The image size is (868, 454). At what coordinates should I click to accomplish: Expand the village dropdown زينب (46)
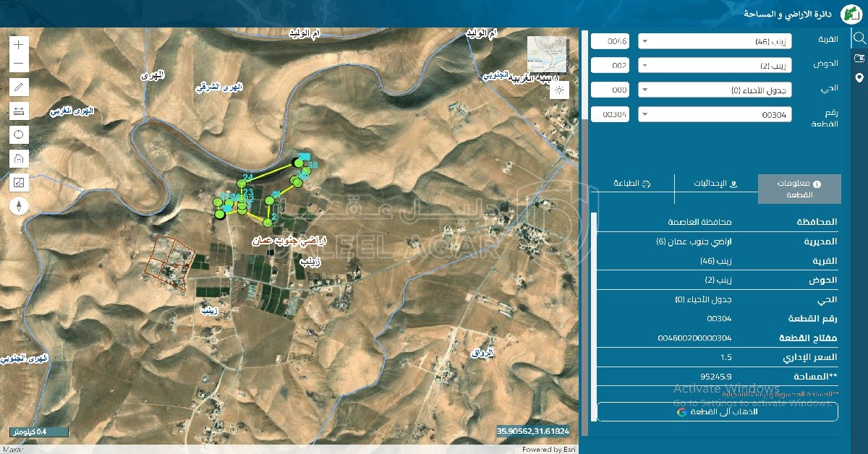tap(715, 41)
